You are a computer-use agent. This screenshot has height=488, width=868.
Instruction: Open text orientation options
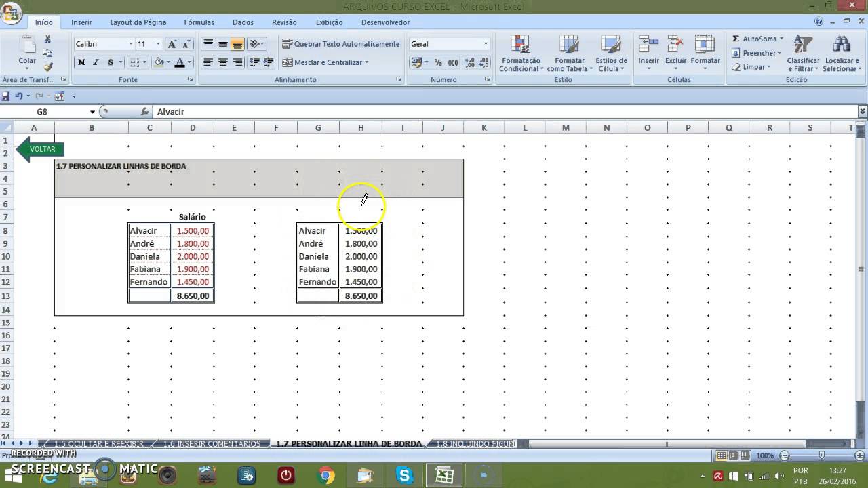click(256, 44)
